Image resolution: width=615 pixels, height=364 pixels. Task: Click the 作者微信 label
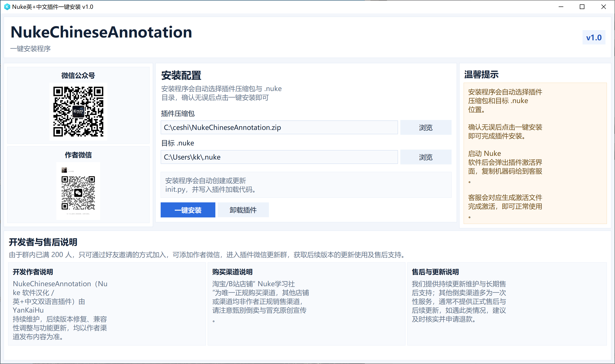click(78, 155)
